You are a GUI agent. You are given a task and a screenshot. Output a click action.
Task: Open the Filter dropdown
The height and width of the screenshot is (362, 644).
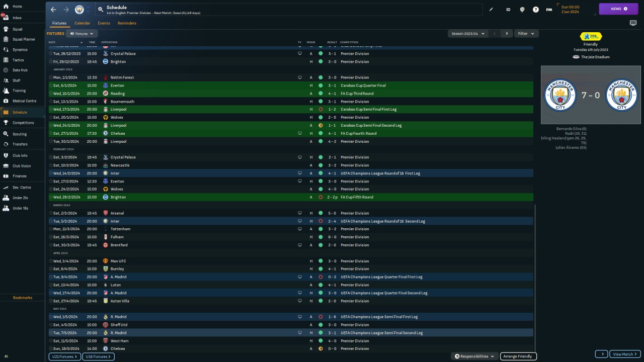tap(526, 34)
